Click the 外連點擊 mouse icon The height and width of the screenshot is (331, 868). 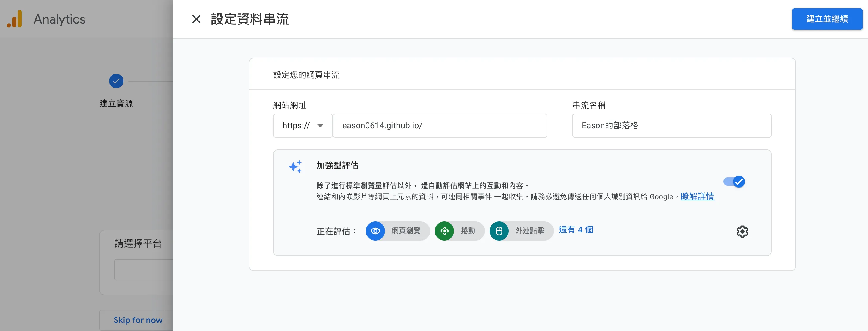(499, 231)
